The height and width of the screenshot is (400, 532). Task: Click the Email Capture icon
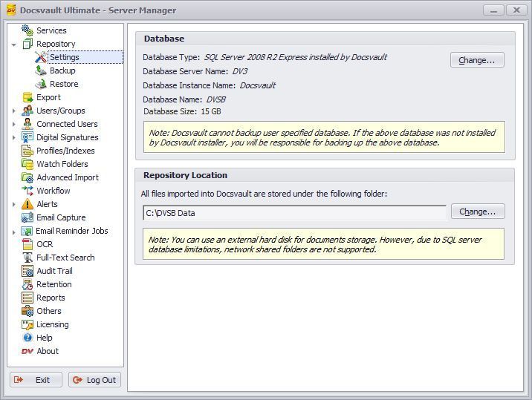27,217
